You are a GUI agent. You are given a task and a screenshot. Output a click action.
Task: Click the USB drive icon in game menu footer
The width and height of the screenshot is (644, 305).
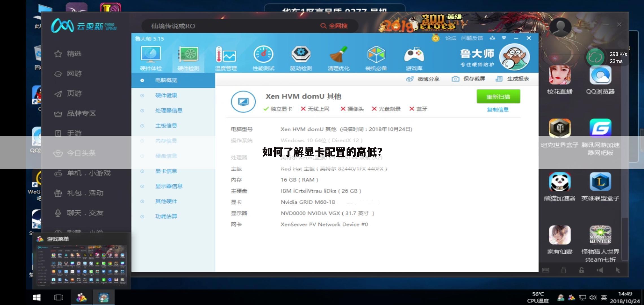563,270
